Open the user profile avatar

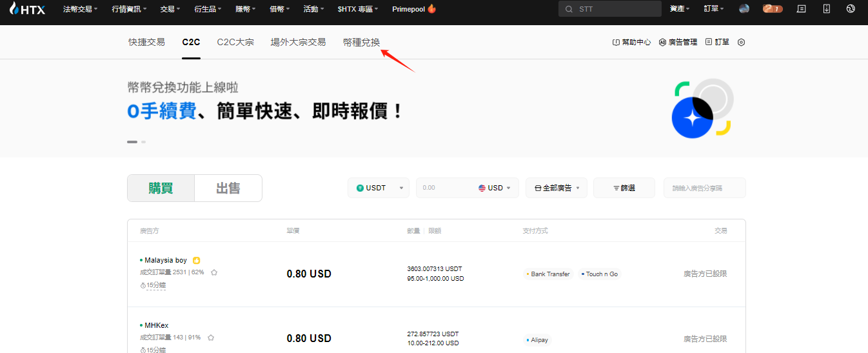pos(744,9)
